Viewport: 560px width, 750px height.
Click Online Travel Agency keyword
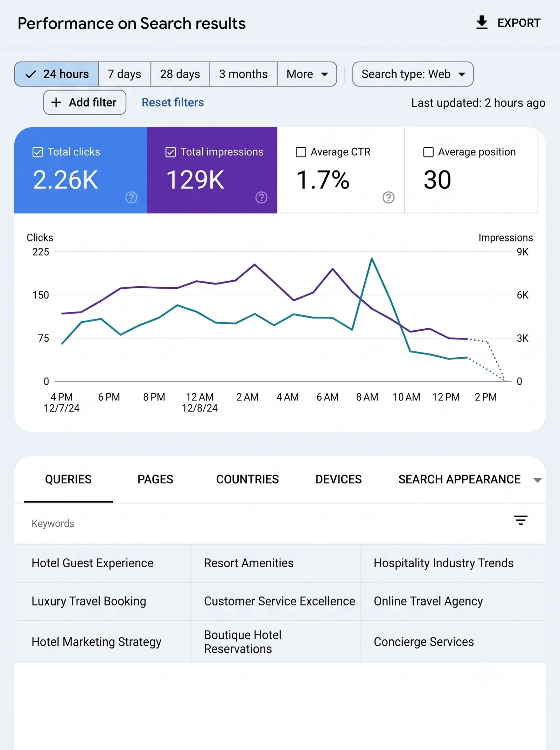428,601
